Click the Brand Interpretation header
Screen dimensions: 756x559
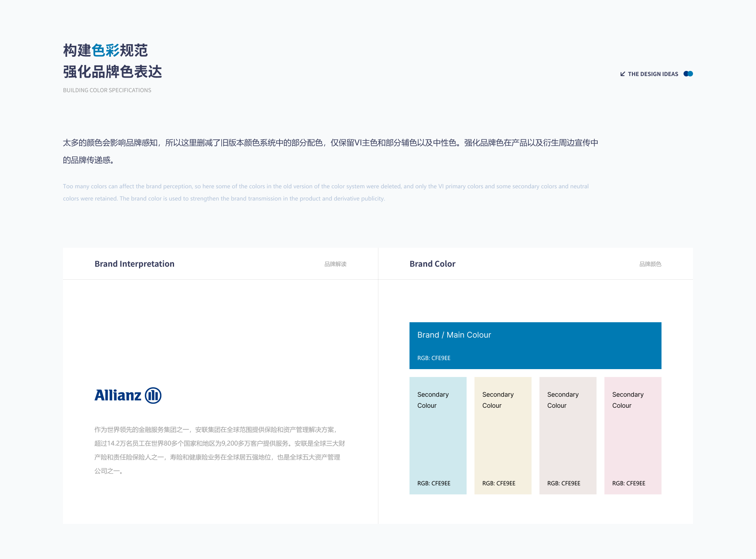(x=134, y=264)
